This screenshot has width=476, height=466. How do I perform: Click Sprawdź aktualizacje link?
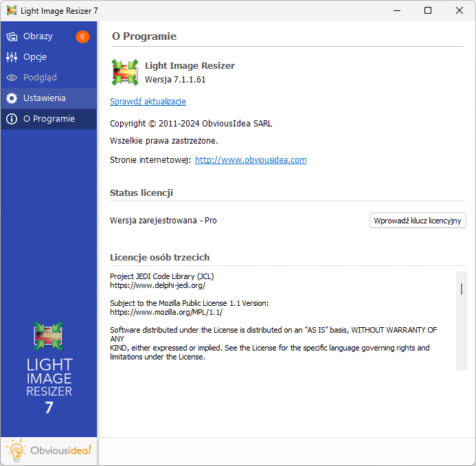tap(148, 102)
